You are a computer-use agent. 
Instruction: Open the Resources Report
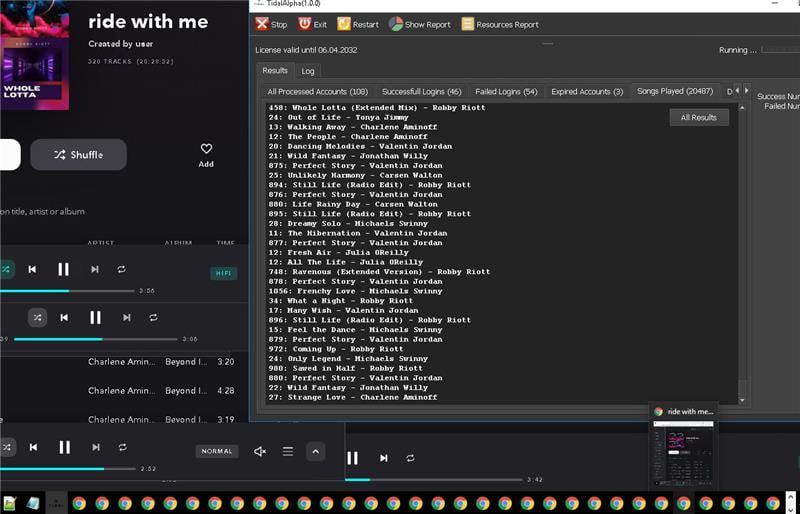click(500, 24)
